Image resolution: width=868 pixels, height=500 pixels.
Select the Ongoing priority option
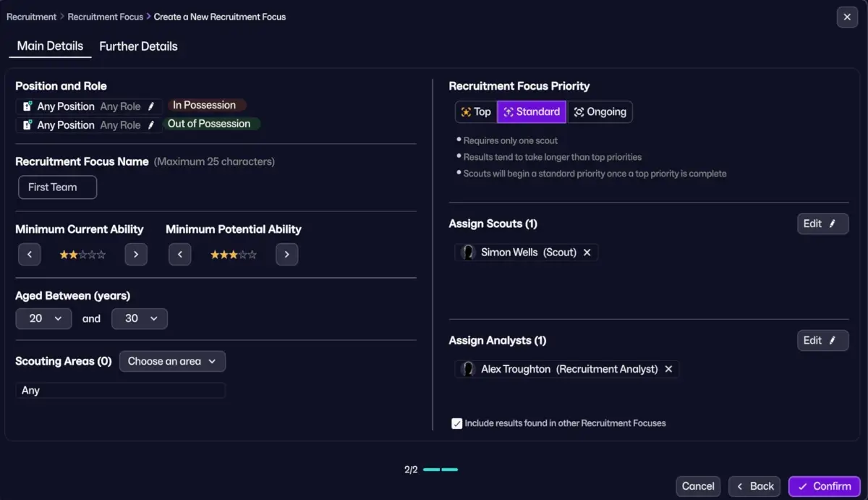[600, 112]
